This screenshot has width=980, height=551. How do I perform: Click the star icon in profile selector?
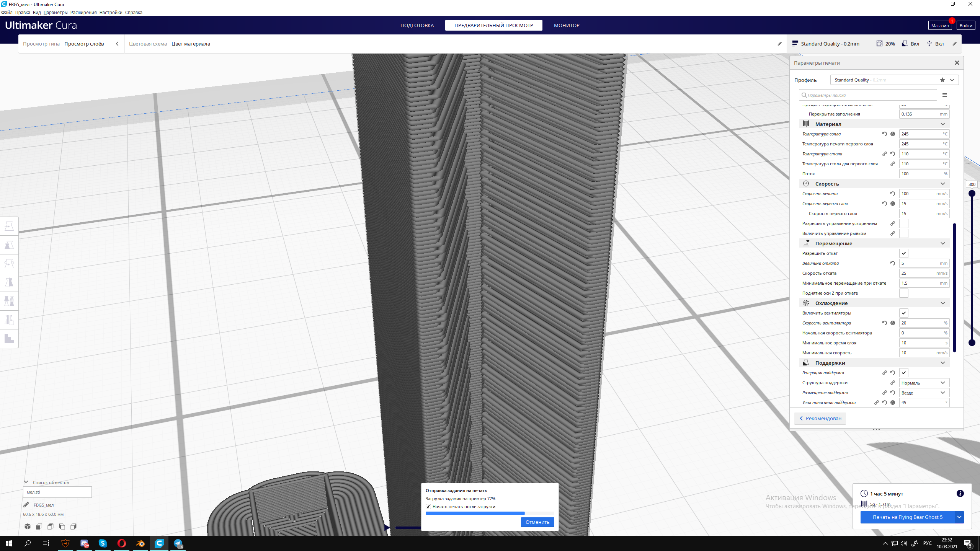942,80
